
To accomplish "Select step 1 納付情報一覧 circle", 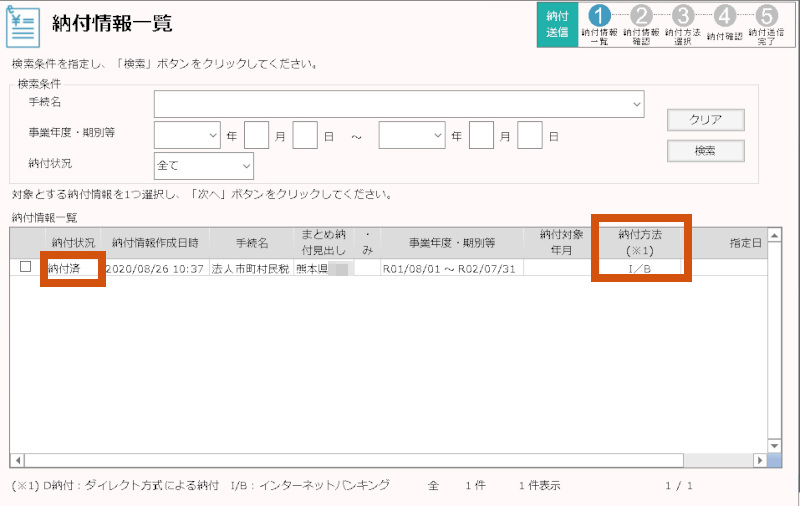I will [599, 16].
